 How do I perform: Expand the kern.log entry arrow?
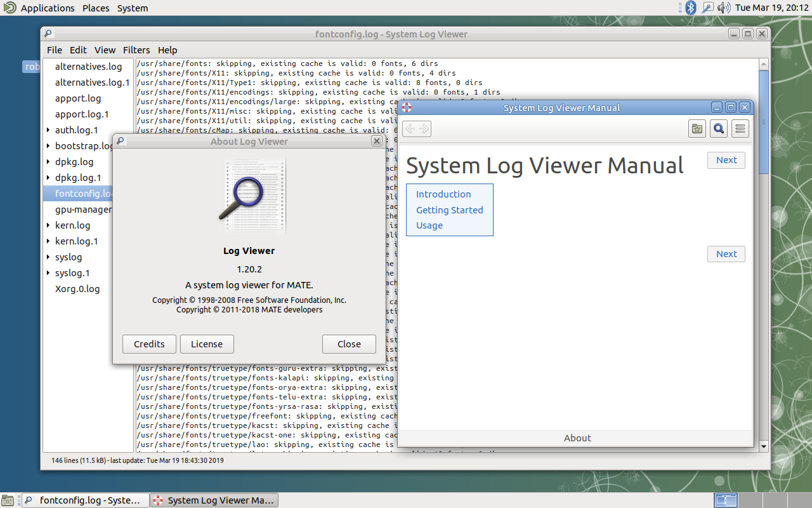tap(48, 225)
